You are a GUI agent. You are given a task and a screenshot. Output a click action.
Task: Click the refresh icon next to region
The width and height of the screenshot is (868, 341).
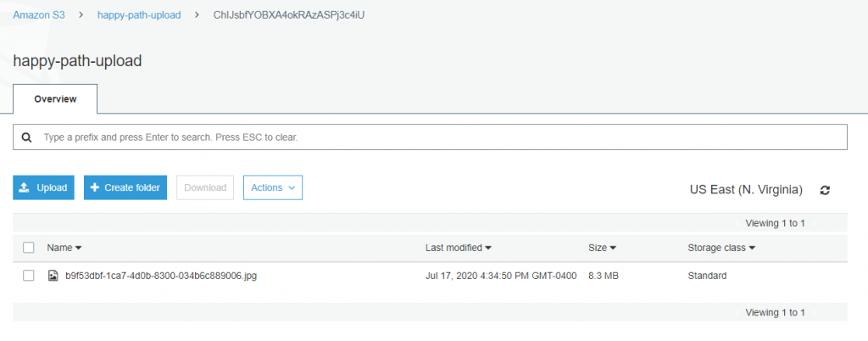tap(825, 190)
